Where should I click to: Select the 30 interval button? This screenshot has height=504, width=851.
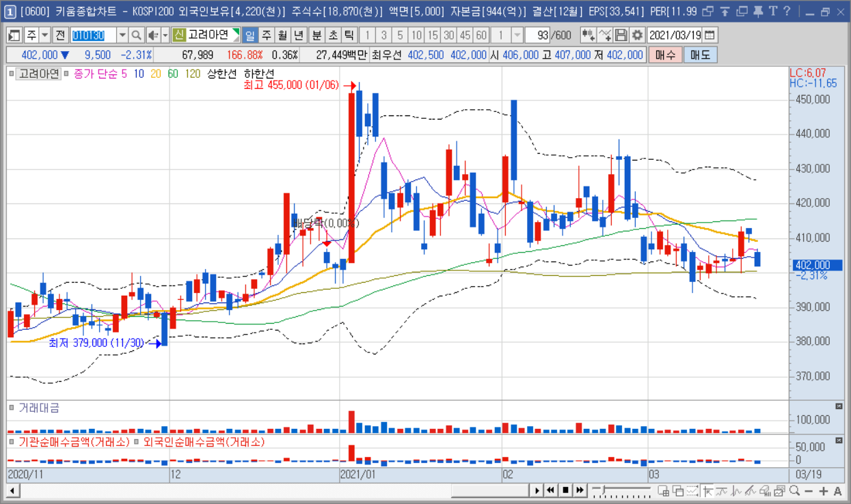448,35
